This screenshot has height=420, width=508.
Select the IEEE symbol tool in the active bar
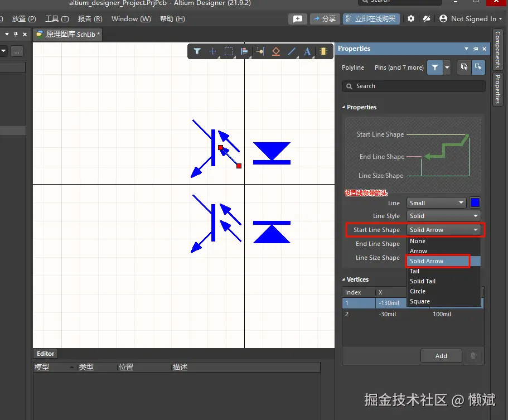[275, 51]
